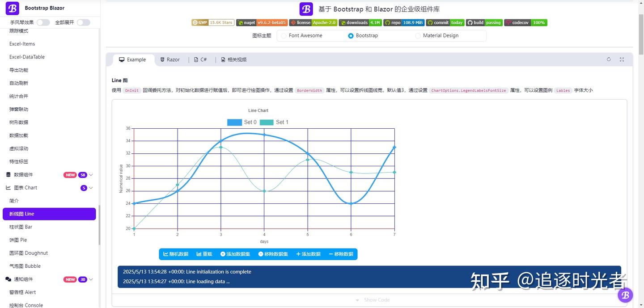Click the sidebar vertical scrollbar

[x=99, y=225]
